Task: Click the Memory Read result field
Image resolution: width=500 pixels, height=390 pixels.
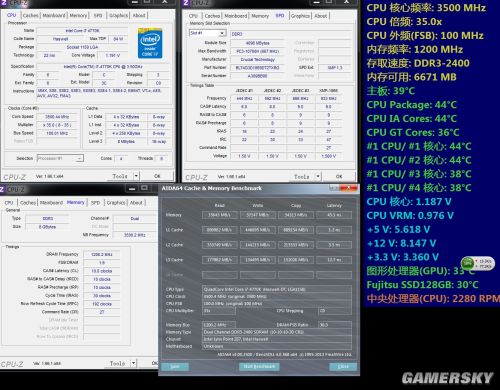Action: (219, 215)
